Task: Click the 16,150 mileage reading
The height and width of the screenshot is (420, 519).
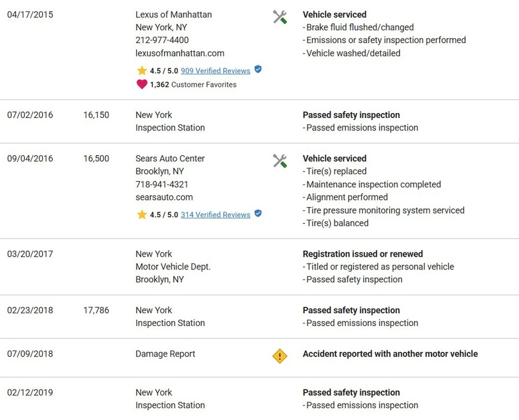Action: (x=96, y=115)
